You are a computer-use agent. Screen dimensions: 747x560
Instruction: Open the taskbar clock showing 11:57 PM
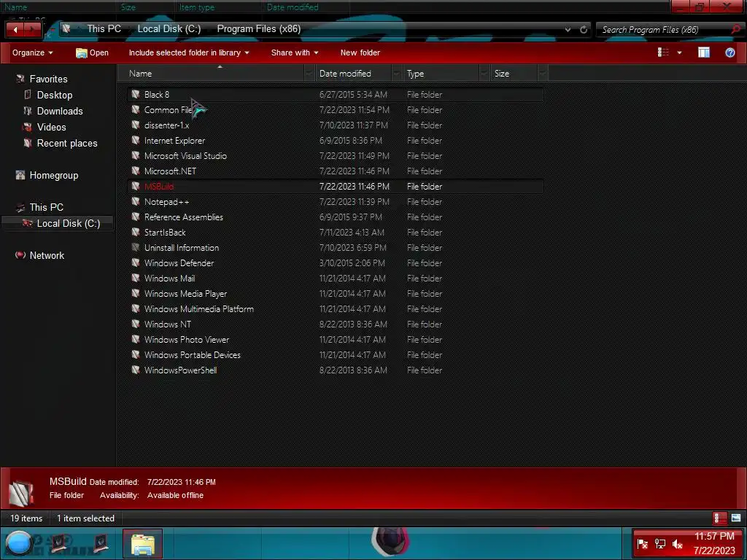coord(714,543)
